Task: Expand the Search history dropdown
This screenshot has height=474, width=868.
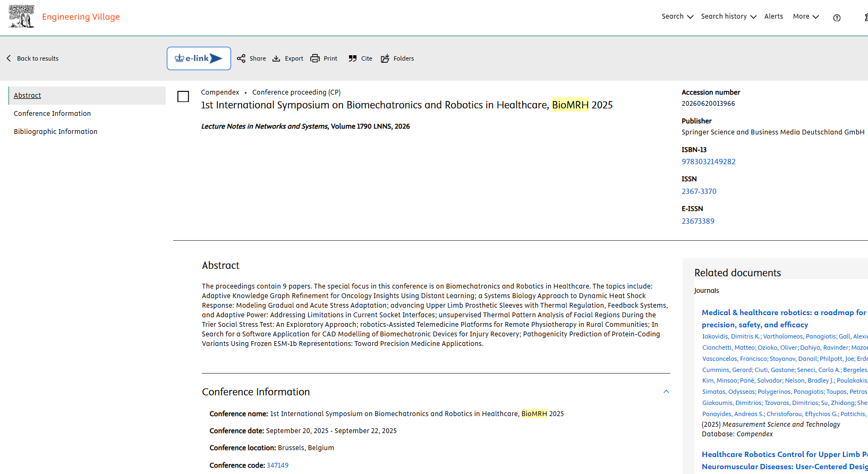Action: (x=728, y=16)
